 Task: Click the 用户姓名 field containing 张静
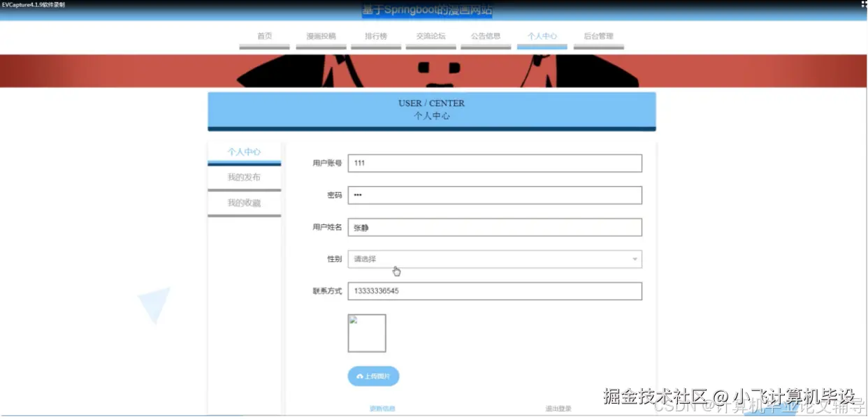click(x=495, y=227)
